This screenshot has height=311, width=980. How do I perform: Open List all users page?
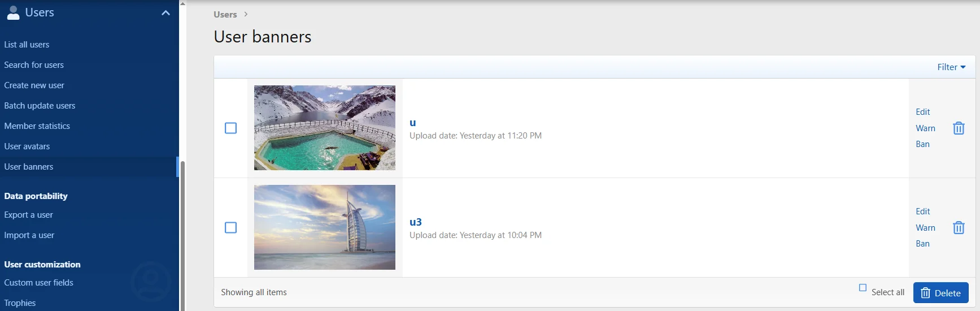pos(27,45)
